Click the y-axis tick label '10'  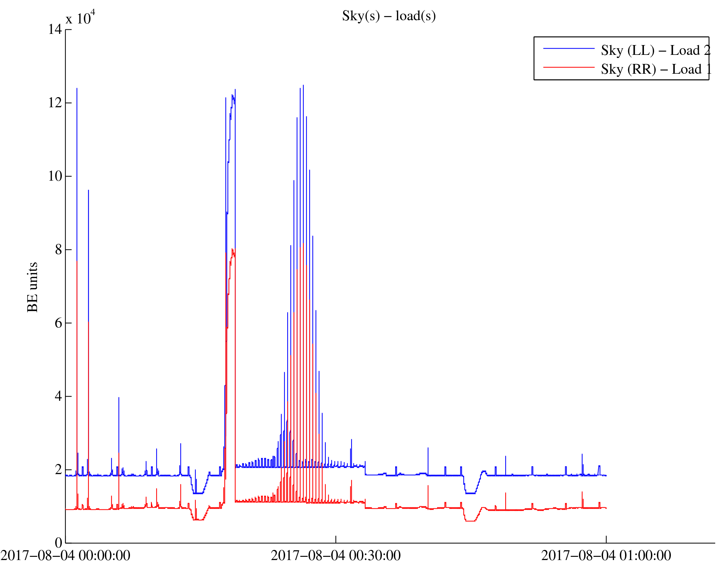(55, 176)
